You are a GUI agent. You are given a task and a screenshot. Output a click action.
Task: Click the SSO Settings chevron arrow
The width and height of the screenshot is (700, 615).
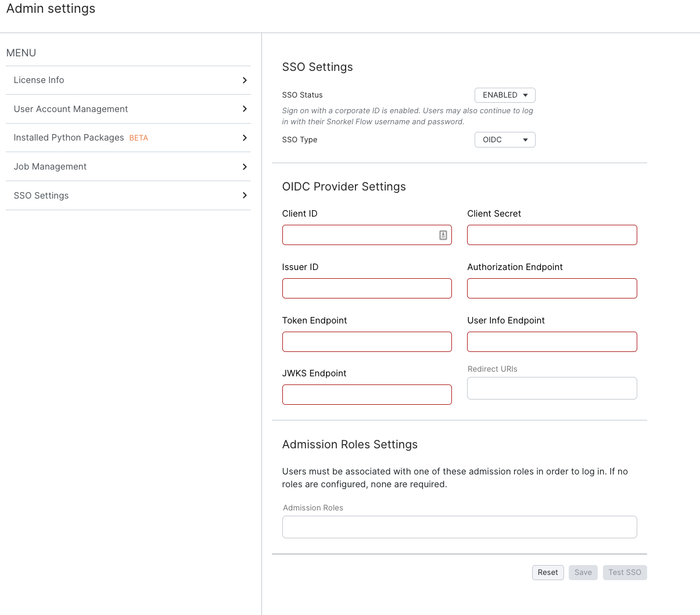click(245, 195)
